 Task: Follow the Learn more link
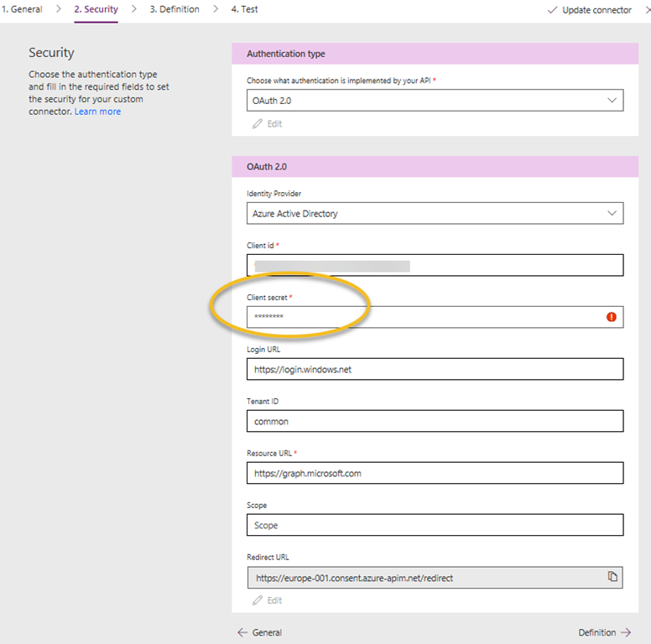tap(97, 112)
